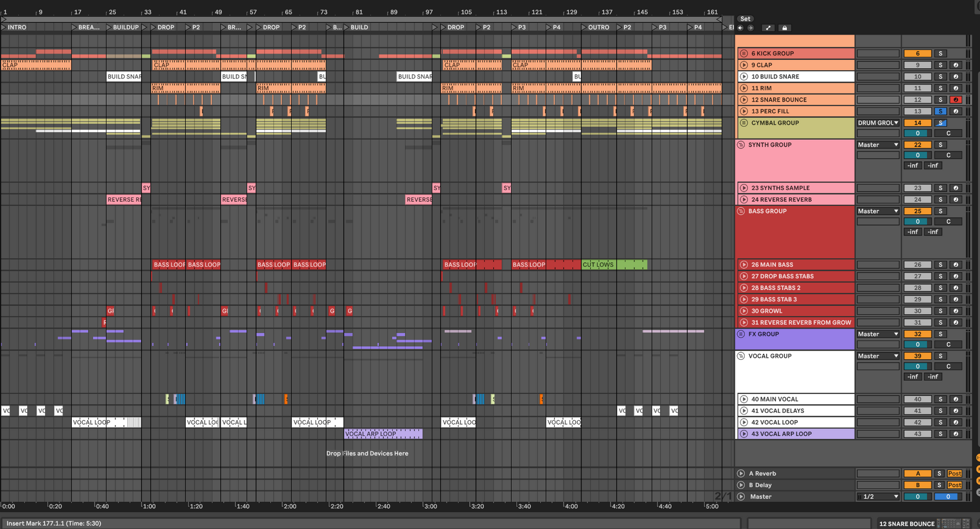Click the FX GROUP volume value box
Image resolution: width=980 pixels, height=529 pixels.
(x=917, y=345)
